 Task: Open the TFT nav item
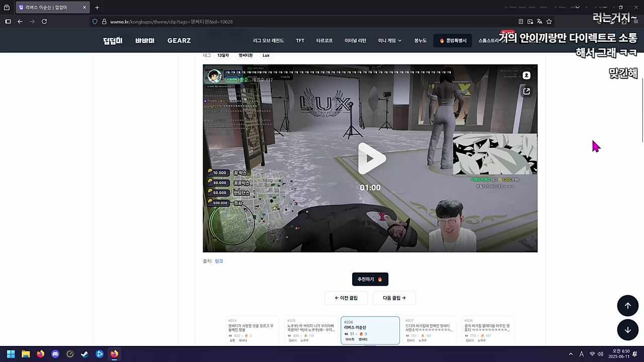[300, 41]
